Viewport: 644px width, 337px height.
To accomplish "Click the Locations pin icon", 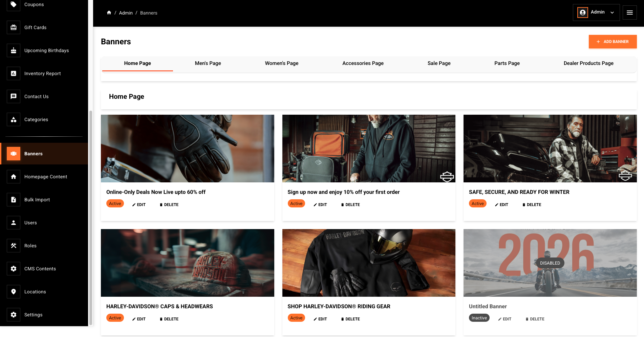I will [14, 292].
